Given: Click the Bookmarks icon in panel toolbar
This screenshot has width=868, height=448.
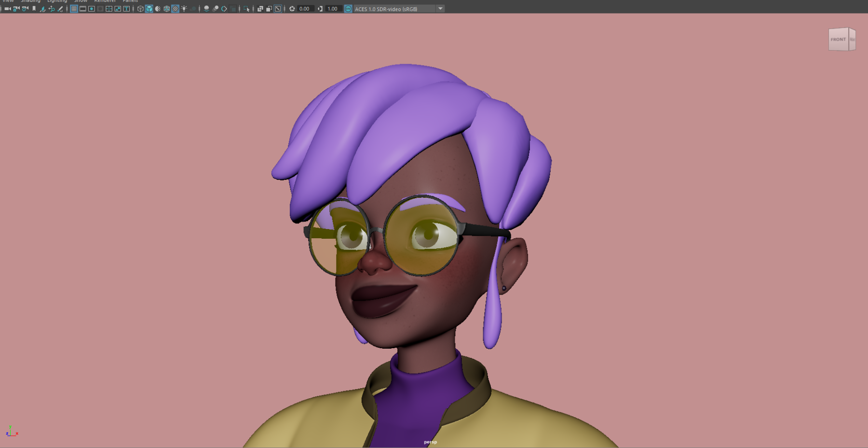Looking at the screenshot, I should click(x=34, y=9).
